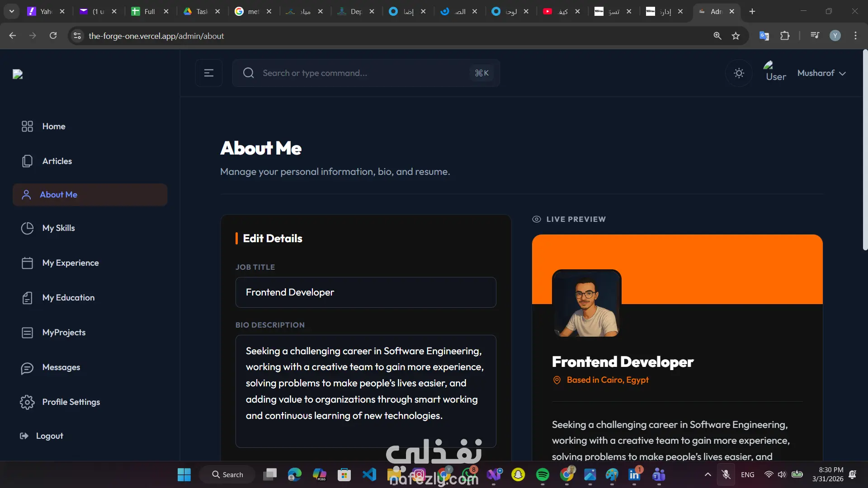Toggle the sidebar hamburger menu icon
The width and height of the screenshot is (868, 488).
[208, 73]
